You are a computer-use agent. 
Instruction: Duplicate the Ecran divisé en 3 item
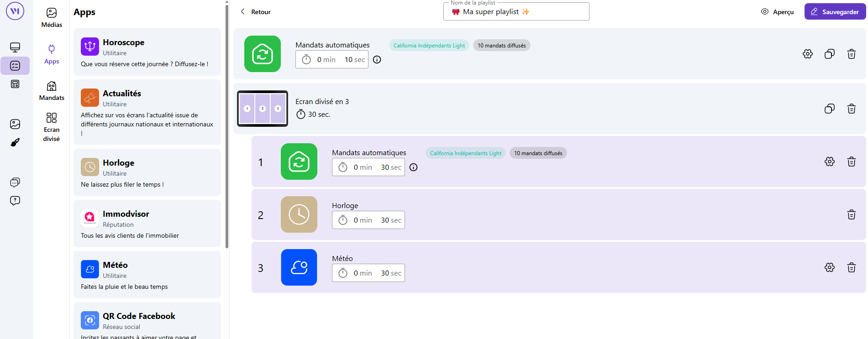tap(830, 109)
